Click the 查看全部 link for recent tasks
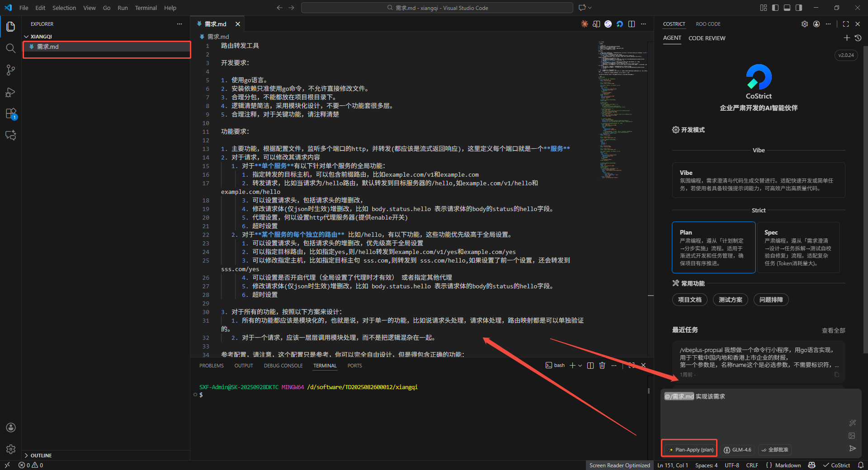Image resolution: width=868 pixels, height=470 pixels. tap(833, 330)
